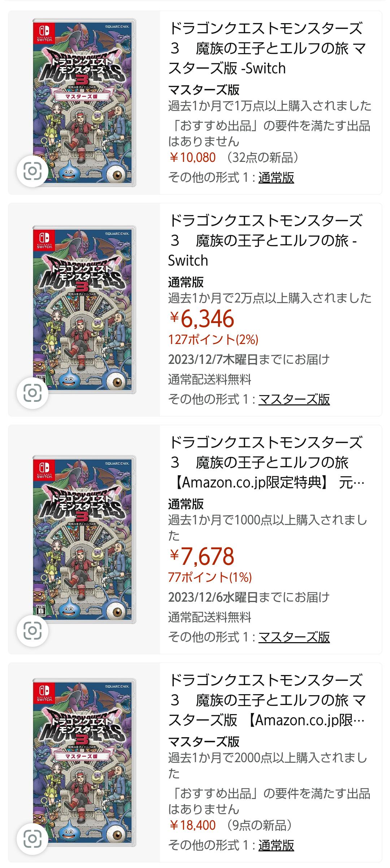Click the マスターズ版 link on the ¥7,678 listing
Viewport: 390px width, 868px height.
(294, 637)
